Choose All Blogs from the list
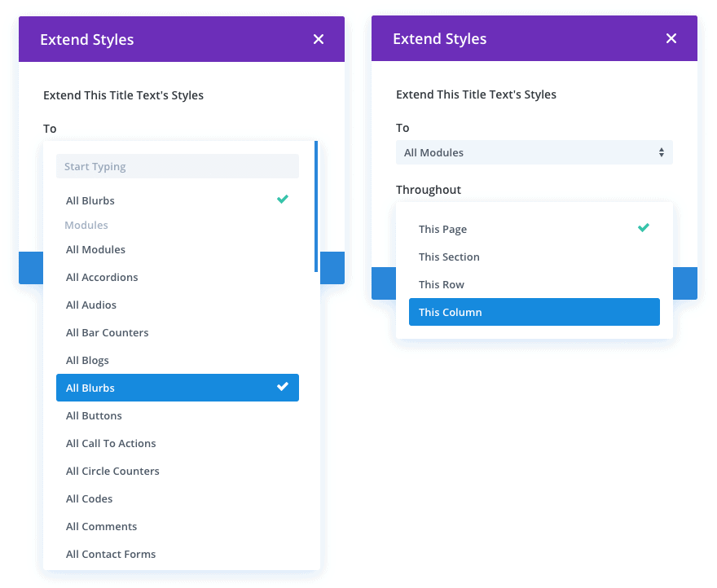Screen dimensions: 717x588 click(87, 361)
